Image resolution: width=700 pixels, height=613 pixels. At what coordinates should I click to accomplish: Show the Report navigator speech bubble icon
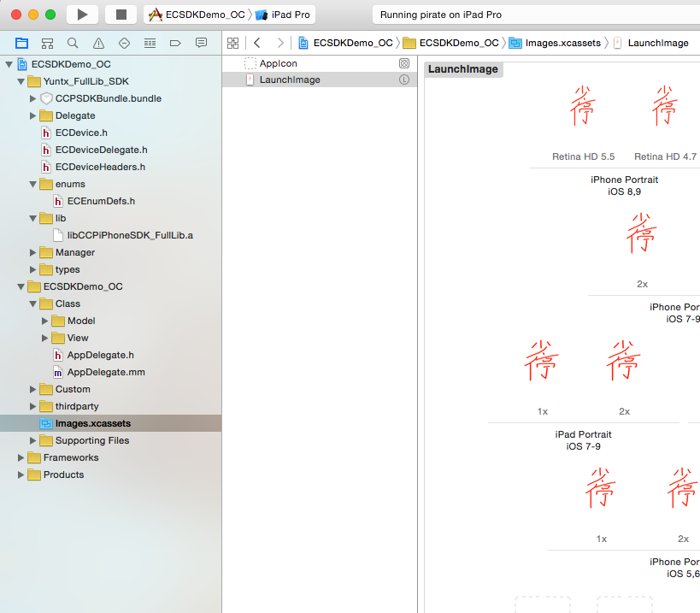pos(202,43)
